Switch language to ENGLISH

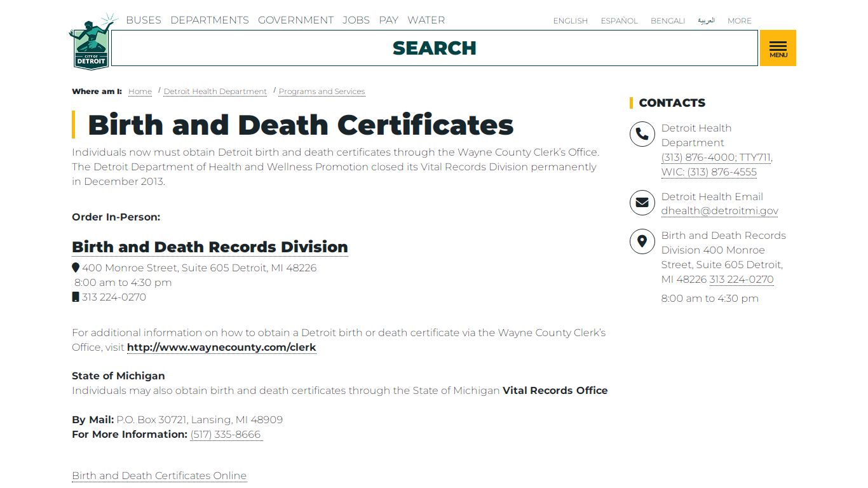pos(570,21)
